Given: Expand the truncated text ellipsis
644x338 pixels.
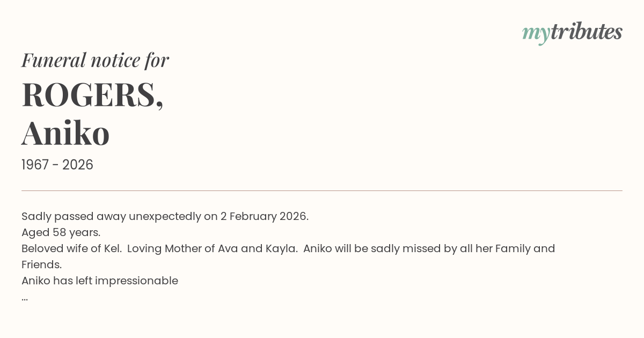Looking at the screenshot, I should click(25, 297).
